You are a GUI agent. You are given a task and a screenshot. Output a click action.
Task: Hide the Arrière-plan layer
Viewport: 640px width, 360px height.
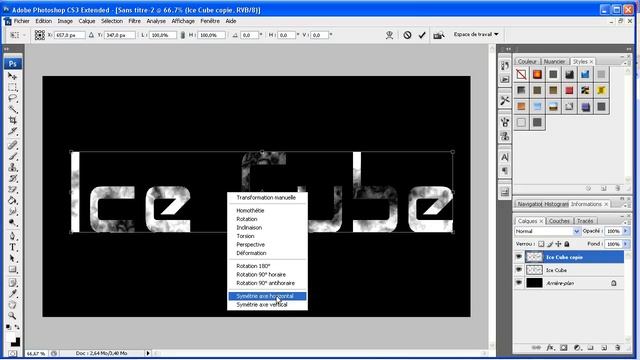tap(519, 282)
